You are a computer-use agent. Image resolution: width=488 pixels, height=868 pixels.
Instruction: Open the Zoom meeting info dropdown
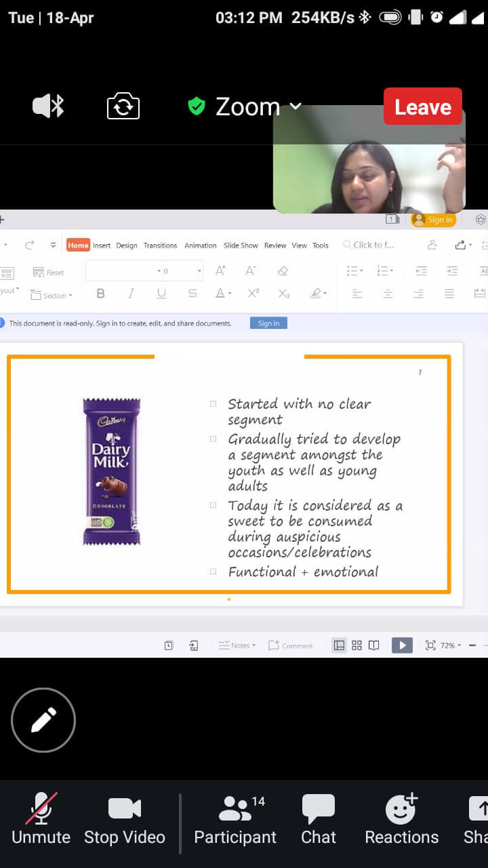258,106
